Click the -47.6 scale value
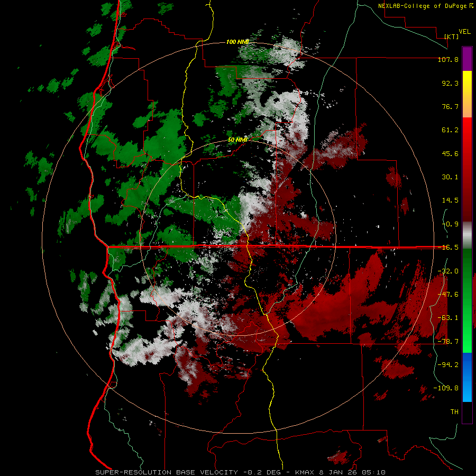476x476 pixels. coord(448,295)
